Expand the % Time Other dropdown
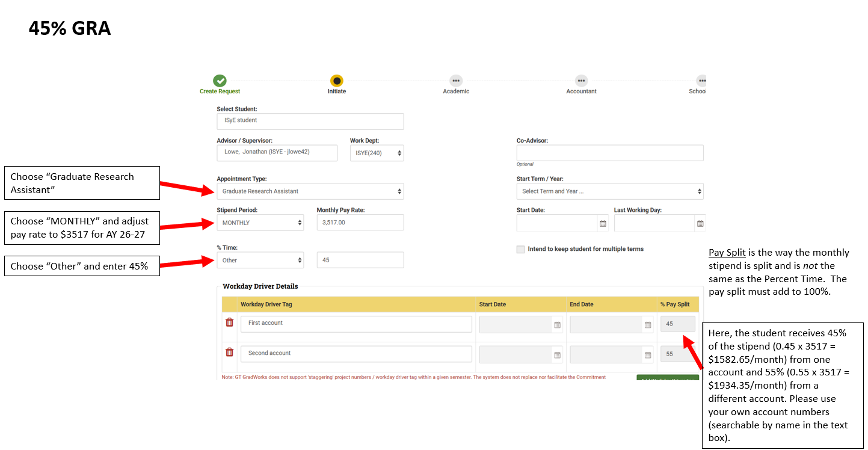Screen dimensions: 868x450 pyautogui.click(x=260, y=260)
